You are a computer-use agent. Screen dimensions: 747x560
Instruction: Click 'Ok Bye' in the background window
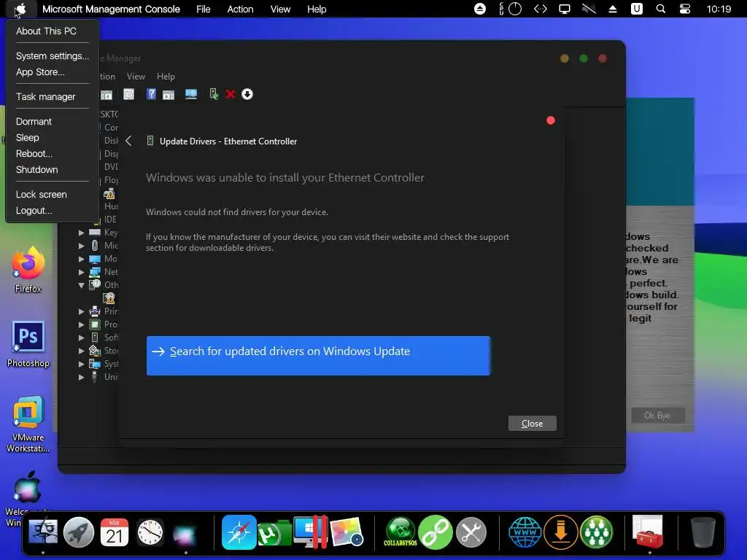pos(657,415)
